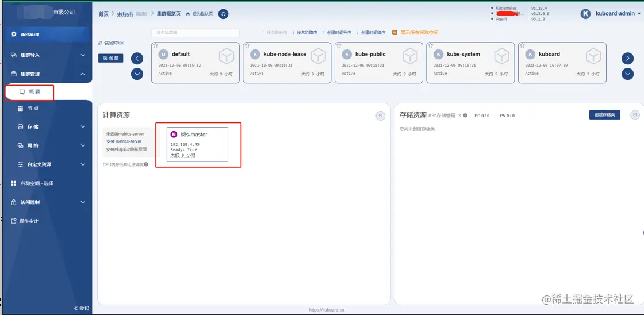This screenshot has width=644, height=315.
Task: Click the default breadcrumb link
Action: [125, 14]
